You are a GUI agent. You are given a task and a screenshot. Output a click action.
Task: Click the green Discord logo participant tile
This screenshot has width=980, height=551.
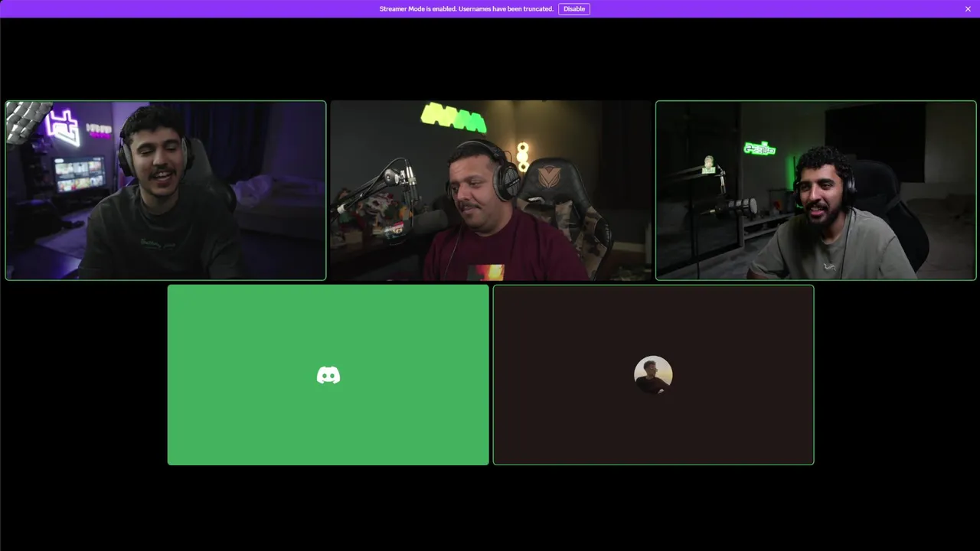[328, 375]
